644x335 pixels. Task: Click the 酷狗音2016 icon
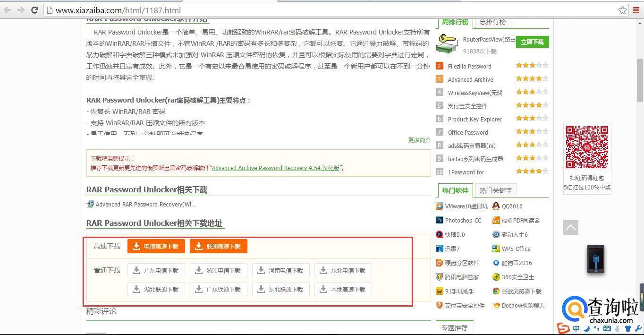point(496,263)
